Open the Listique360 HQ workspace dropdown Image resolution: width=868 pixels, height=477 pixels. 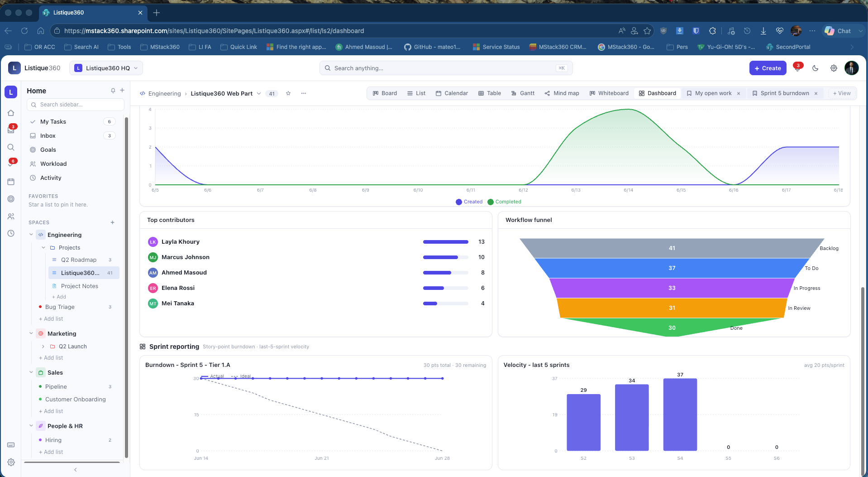(x=106, y=68)
